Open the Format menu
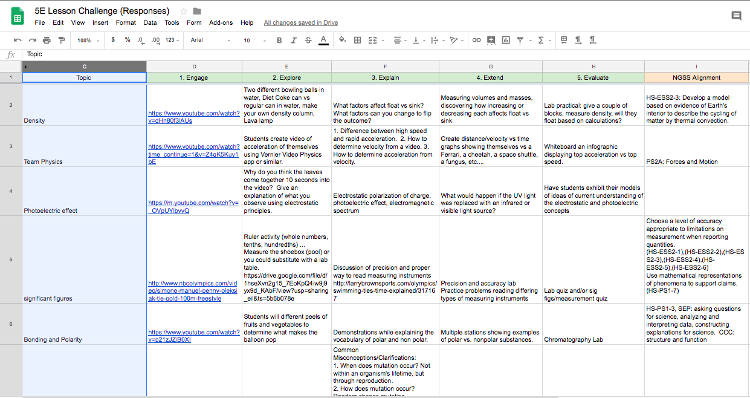The width and height of the screenshot is (750, 398). [x=126, y=22]
